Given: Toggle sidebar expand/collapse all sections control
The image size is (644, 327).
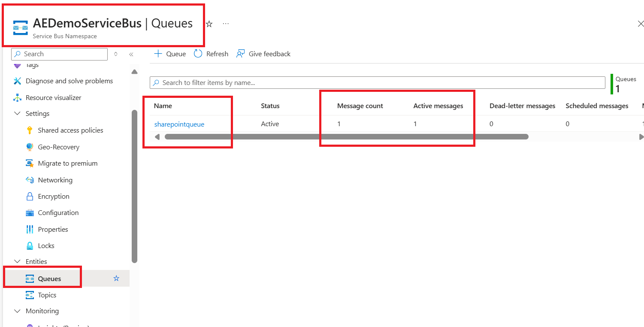Looking at the screenshot, I should point(116,54).
